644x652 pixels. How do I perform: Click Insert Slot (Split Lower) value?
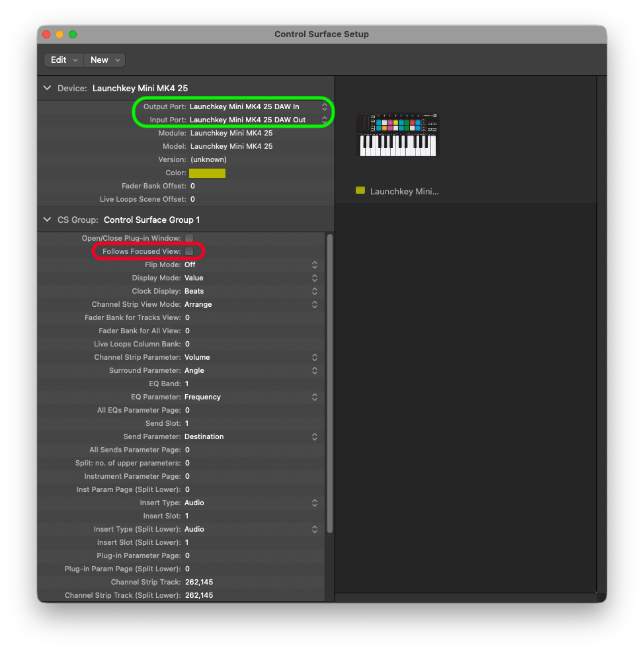186,543
